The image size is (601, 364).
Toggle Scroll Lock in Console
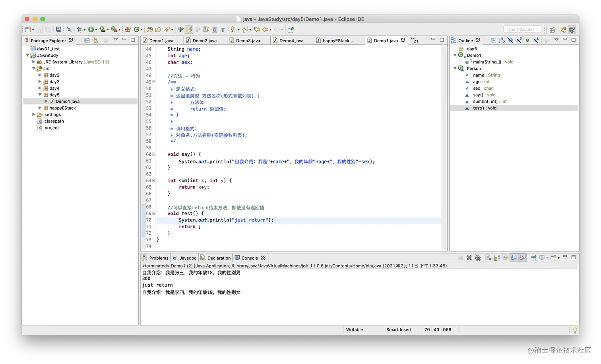pyautogui.click(x=497, y=258)
